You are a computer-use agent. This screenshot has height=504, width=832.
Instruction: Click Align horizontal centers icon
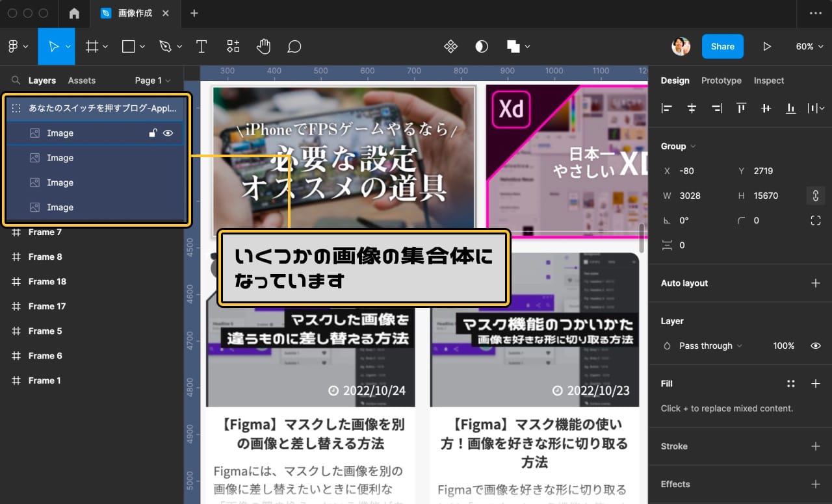click(x=692, y=108)
